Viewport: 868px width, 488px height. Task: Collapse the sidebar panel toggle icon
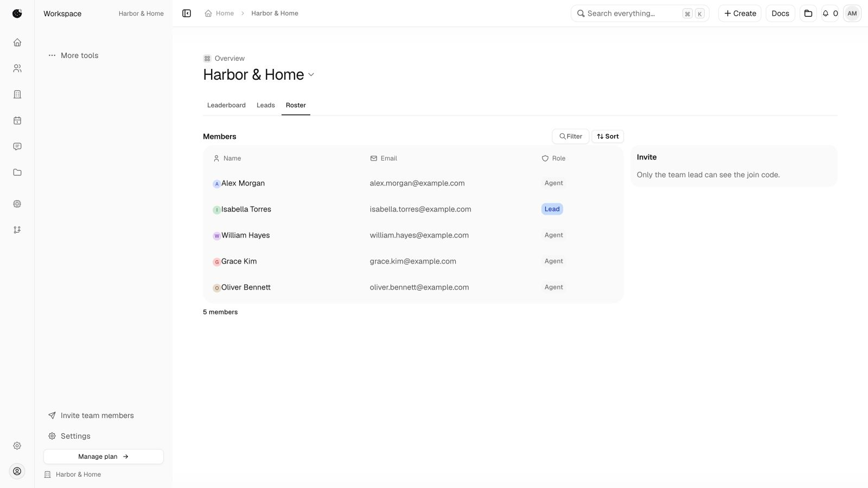(187, 14)
